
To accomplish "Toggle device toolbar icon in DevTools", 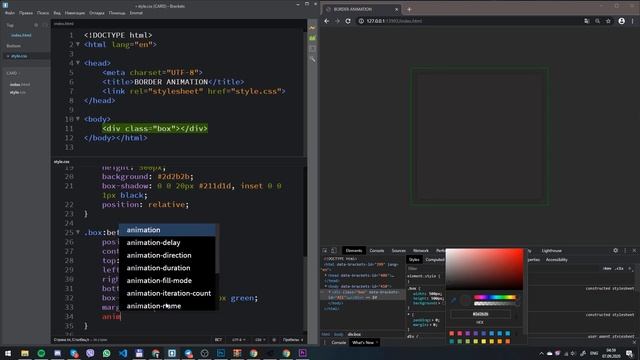I will click(333, 250).
